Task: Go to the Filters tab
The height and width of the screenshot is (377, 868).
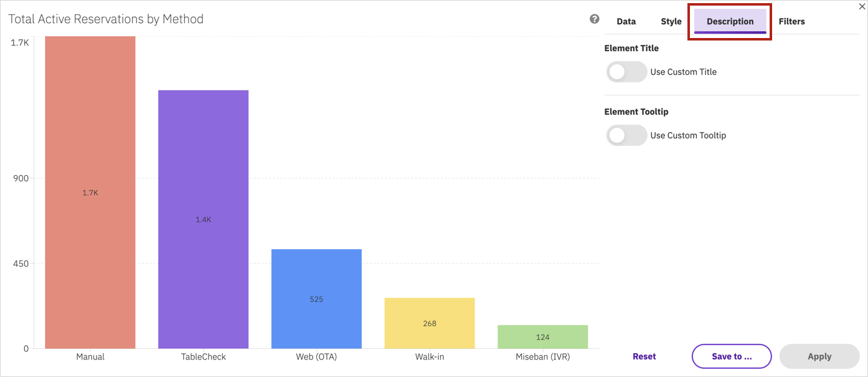Action: point(791,21)
